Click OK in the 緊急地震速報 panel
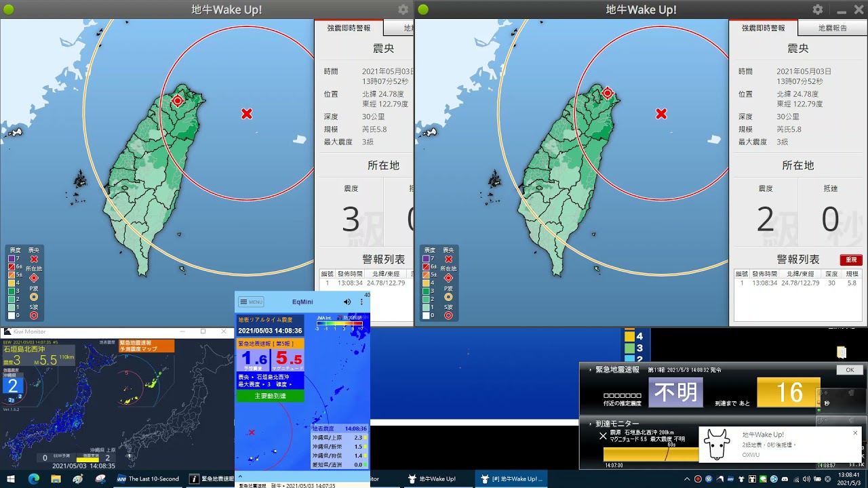 pos(850,370)
